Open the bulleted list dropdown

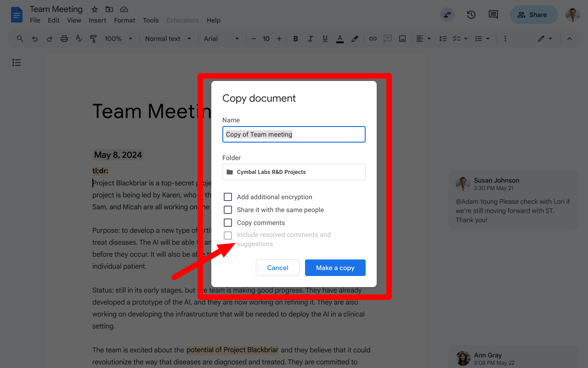482,39
